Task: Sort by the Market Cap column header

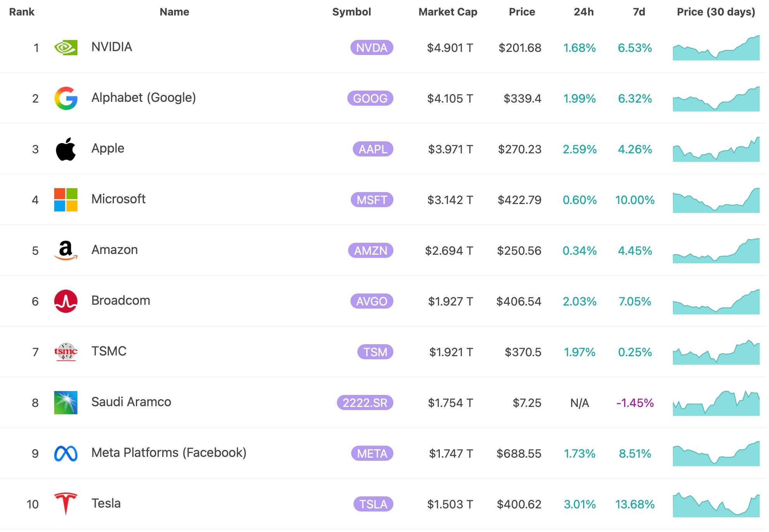Action: point(447,12)
